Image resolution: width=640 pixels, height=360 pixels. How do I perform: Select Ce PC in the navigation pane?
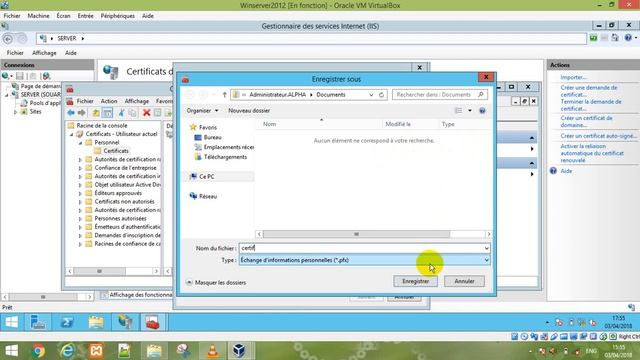point(207,177)
